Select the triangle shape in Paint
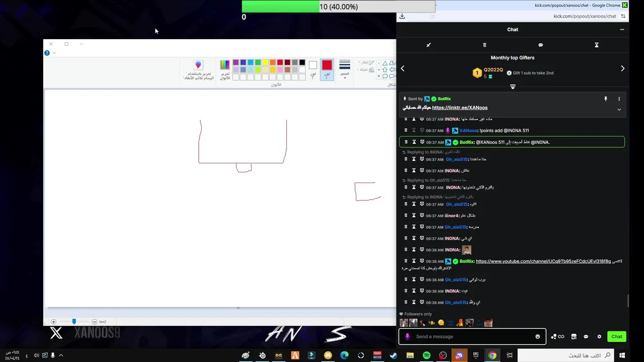Image resolution: width=644 pixels, height=362 pixels. click(385, 63)
